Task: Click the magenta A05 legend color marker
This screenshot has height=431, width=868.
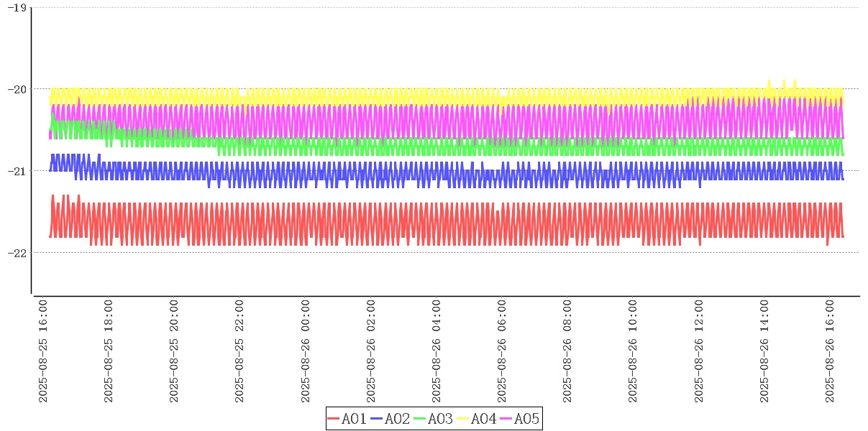Action: click(x=506, y=419)
